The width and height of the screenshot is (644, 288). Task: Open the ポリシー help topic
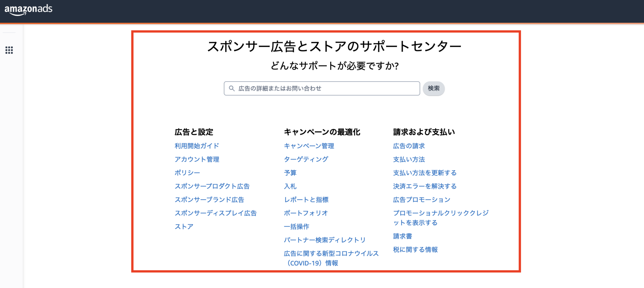click(x=187, y=172)
